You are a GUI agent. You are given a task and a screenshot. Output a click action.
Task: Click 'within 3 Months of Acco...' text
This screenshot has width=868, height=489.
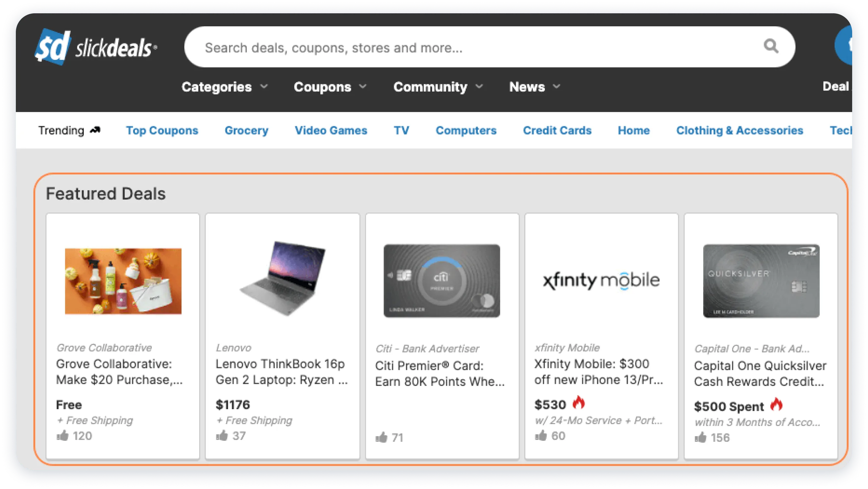pos(757,422)
